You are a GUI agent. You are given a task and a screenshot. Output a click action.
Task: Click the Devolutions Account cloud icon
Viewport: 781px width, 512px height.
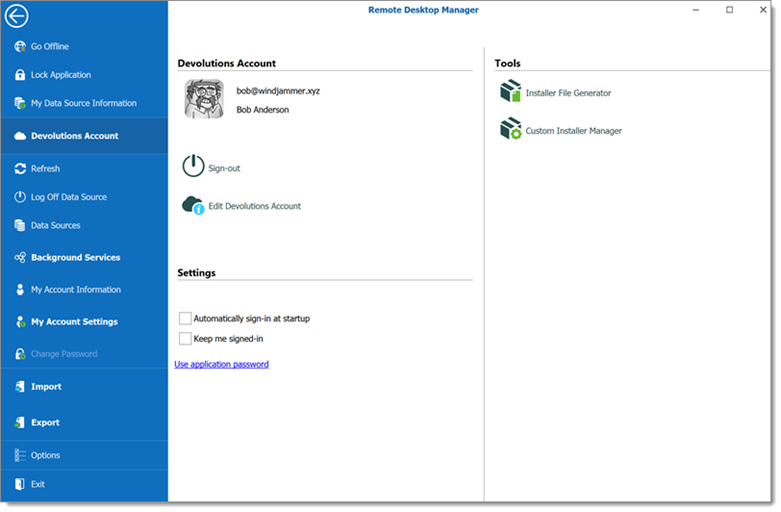[20, 136]
